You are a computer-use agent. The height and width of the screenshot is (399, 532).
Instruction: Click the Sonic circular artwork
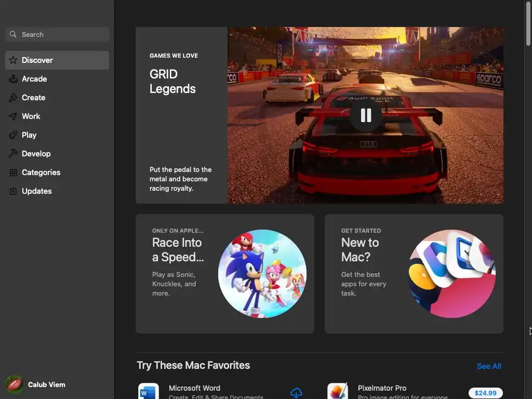(x=262, y=274)
